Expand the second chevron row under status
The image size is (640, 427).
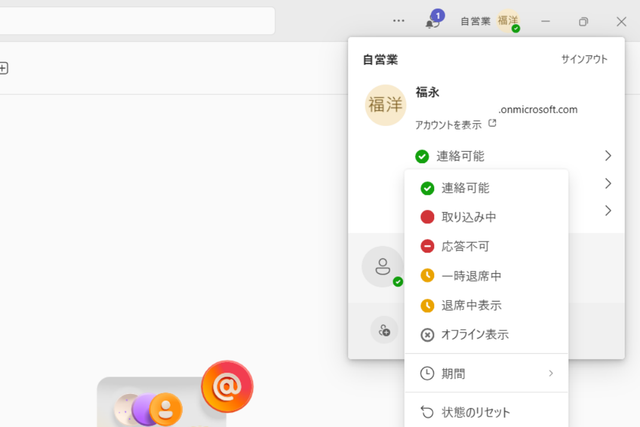click(607, 183)
